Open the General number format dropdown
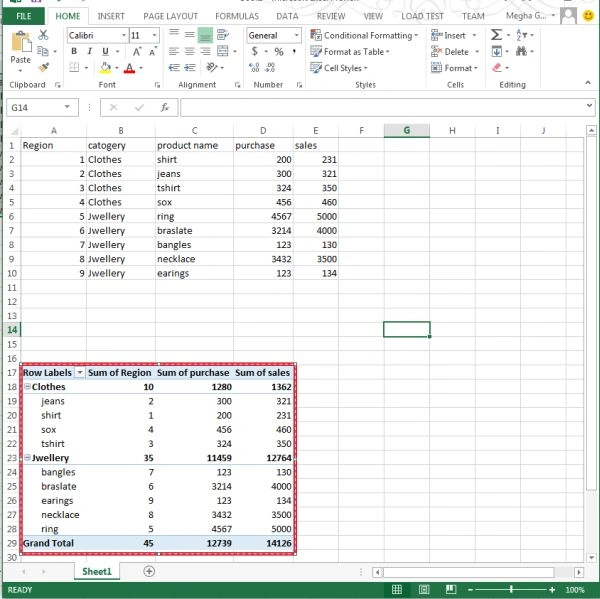This screenshot has width=600, height=599. [296, 35]
